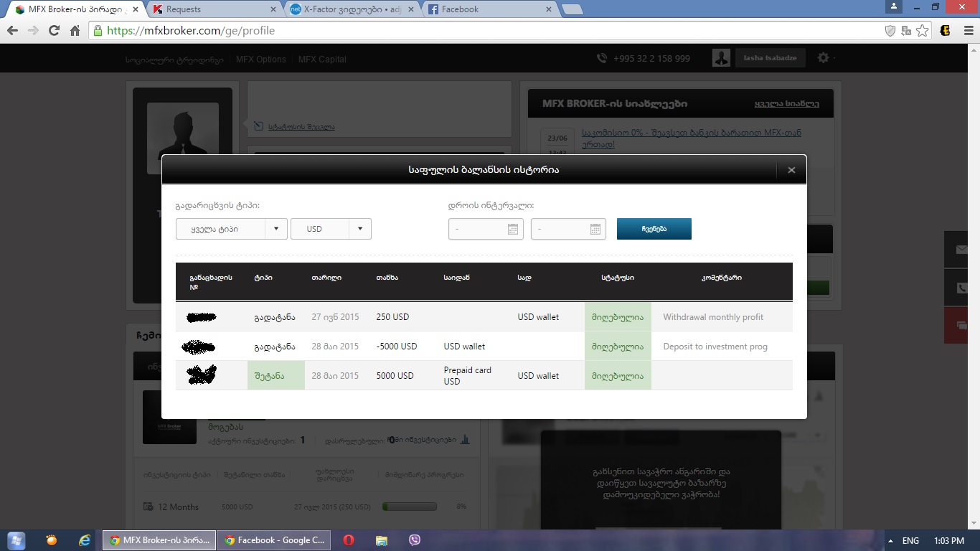
Task: Click the red chat icon on the right sidebar
Action: [962, 325]
